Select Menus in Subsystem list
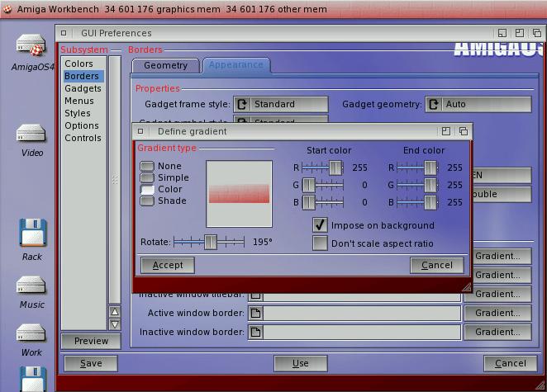Image resolution: width=547 pixels, height=392 pixels. (79, 101)
